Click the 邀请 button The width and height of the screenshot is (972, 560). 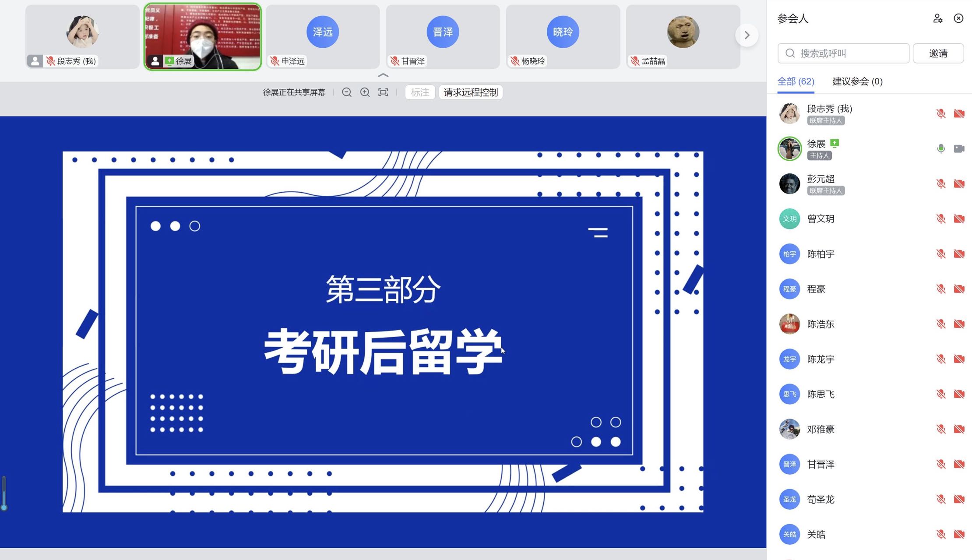click(x=938, y=53)
